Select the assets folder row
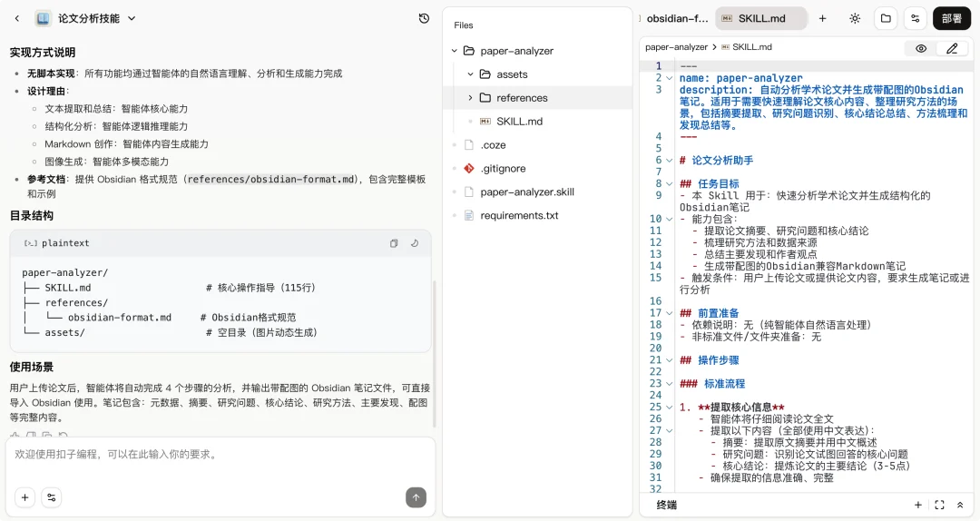Image resolution: width=980 pixels, height=521 pixels. [x=537, y=74]
